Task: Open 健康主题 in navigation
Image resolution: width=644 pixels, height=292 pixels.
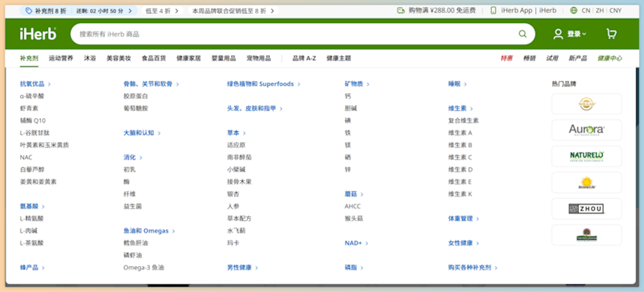Action: tap(339, 58)
